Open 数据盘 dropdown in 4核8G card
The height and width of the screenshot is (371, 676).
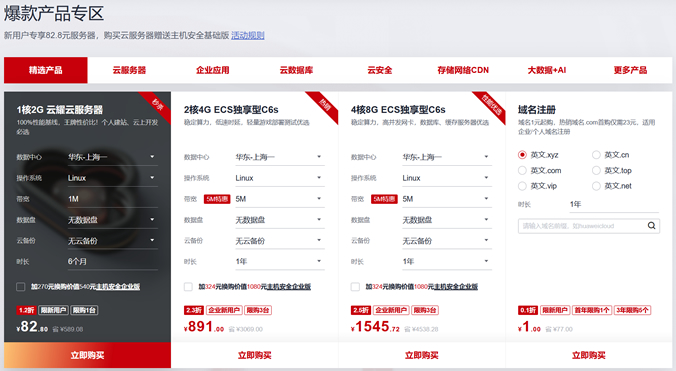(x=447, y=220)
